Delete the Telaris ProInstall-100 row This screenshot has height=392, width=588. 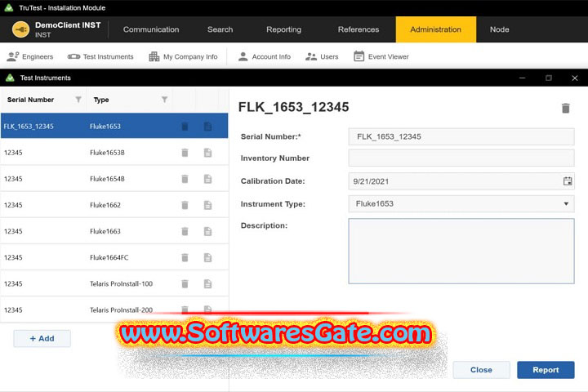pos(185,284)
